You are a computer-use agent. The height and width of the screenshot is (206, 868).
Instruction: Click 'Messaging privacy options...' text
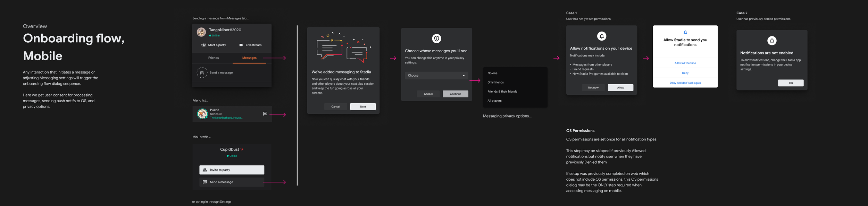point(507,116)
